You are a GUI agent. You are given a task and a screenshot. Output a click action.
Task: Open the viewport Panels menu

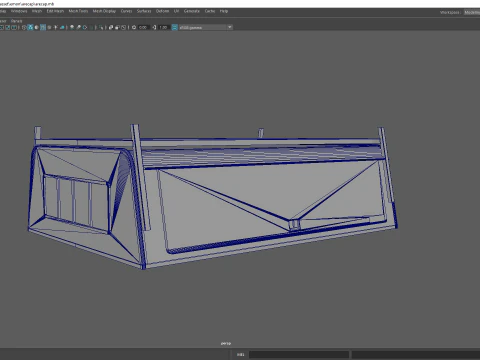[16, 21]
